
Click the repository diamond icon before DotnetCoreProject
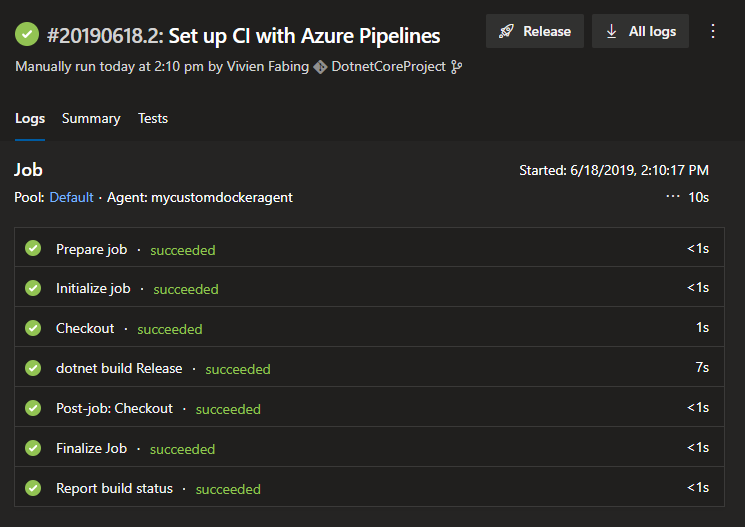(x=320, y=67)
